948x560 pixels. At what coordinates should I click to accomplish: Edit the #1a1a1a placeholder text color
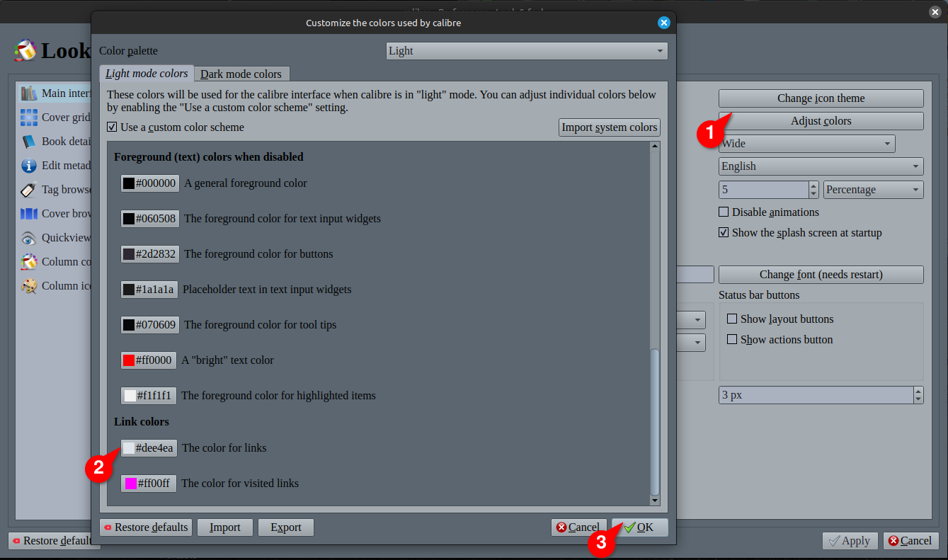tap(149, 290)
